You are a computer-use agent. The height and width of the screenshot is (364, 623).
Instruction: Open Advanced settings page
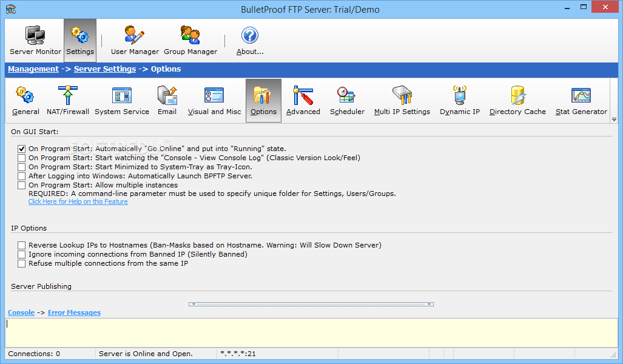tap(303, 101)
